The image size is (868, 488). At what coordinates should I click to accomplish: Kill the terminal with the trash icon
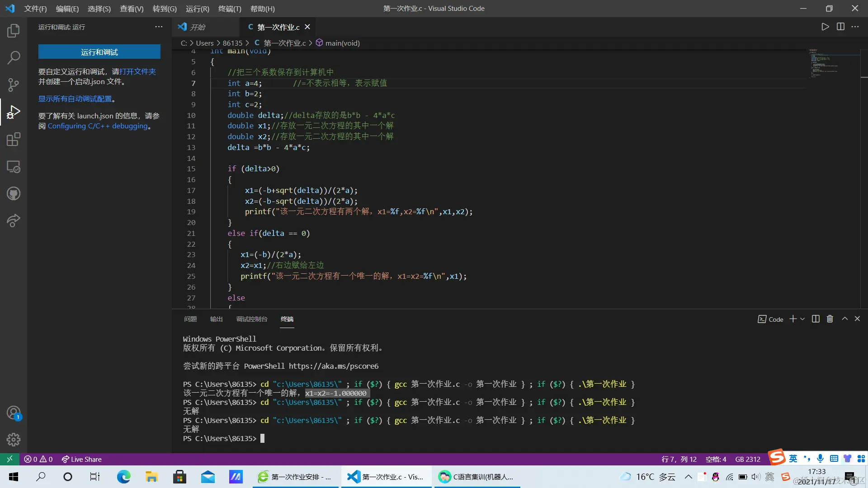[x=830, y=319]
